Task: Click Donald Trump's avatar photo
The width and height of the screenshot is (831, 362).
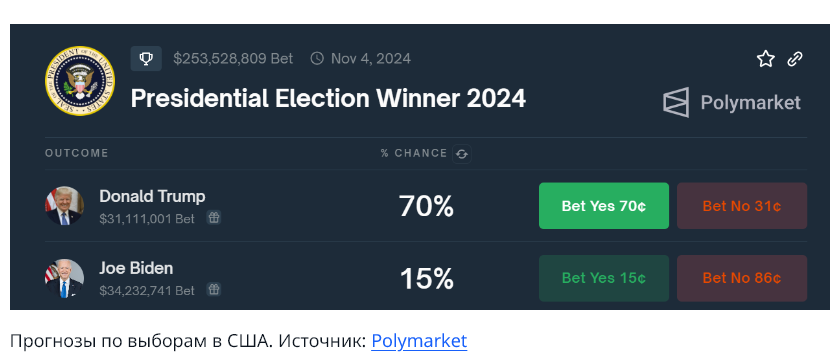Action: [x=65, y=206]
